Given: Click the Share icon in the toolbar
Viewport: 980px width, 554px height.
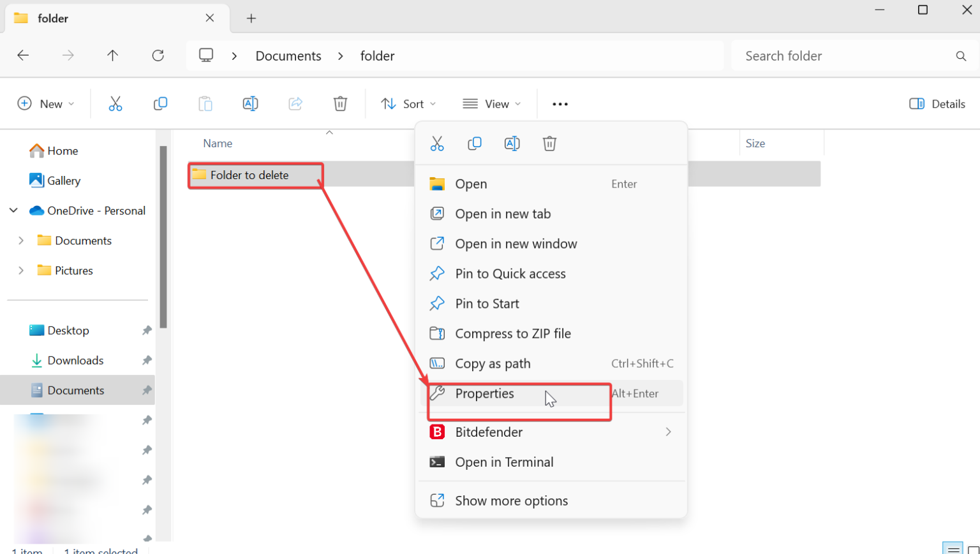Looking at the screenshot, I should coord(295,103).
